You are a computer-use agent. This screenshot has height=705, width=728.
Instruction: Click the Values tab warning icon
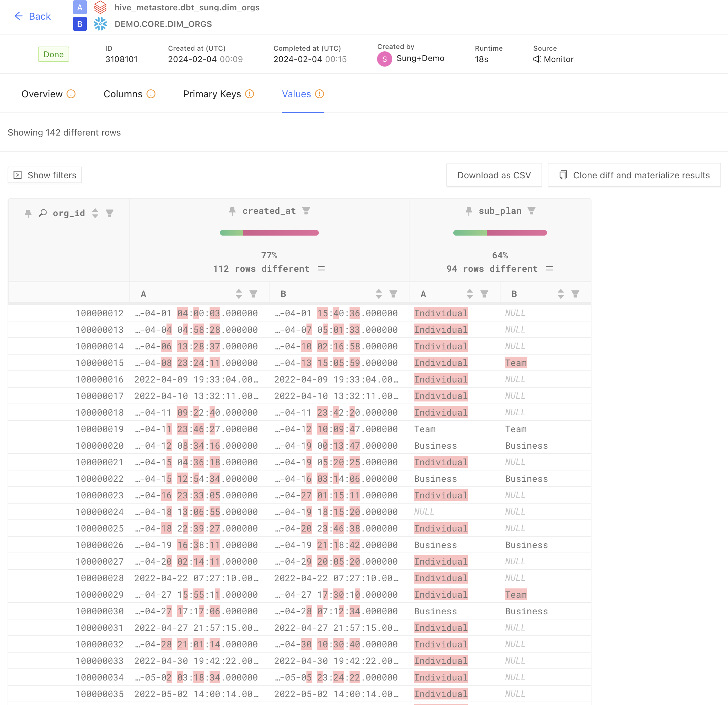pyautogui.click(x=320, y=94)
